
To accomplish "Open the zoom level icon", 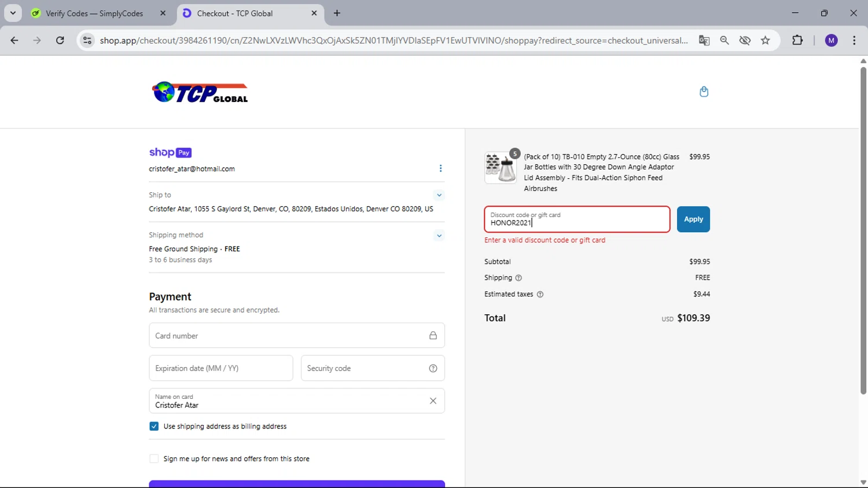I will tap(724, 41).
